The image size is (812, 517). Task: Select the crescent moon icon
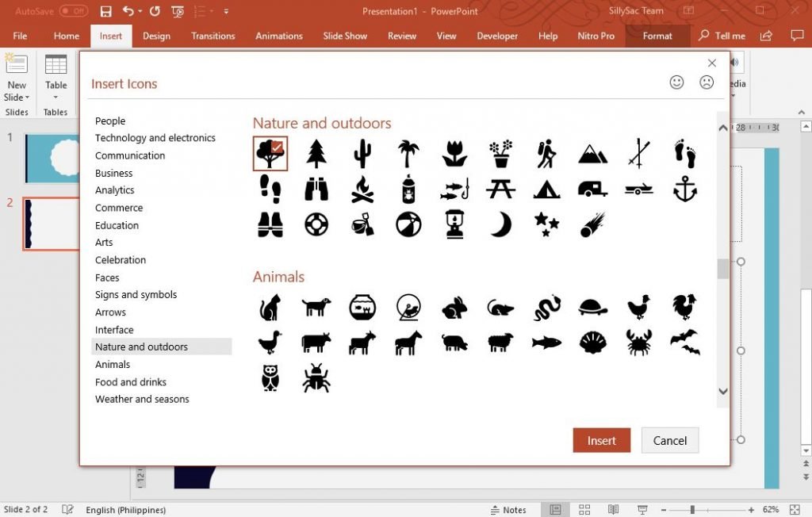point(500,225)
